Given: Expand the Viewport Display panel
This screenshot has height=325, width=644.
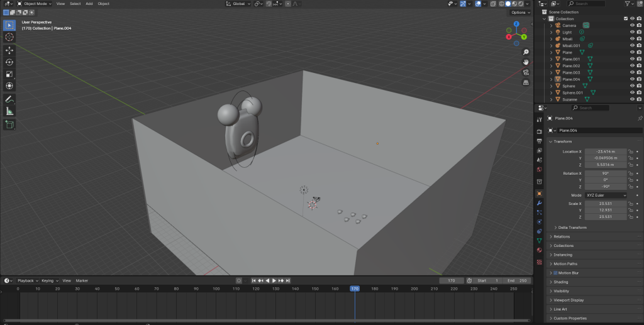Looking at the screenshot, I should 569,300.
